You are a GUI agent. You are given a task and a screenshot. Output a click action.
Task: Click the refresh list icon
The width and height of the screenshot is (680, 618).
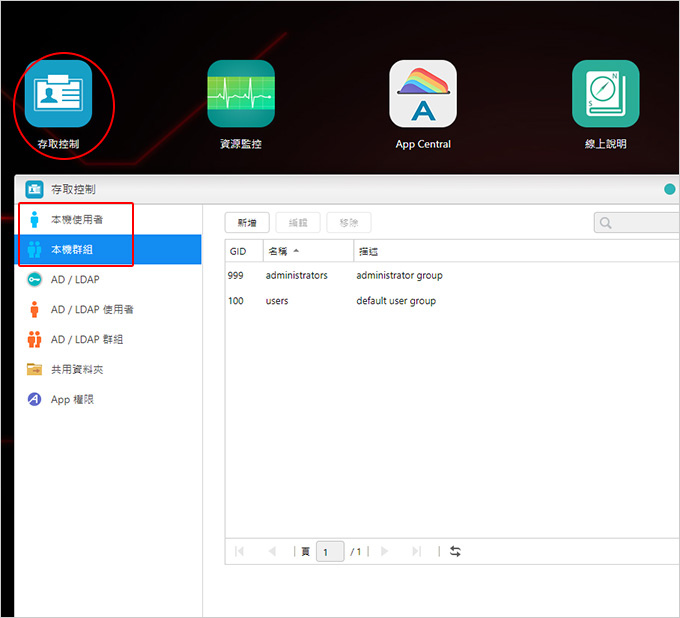point(455,551)
